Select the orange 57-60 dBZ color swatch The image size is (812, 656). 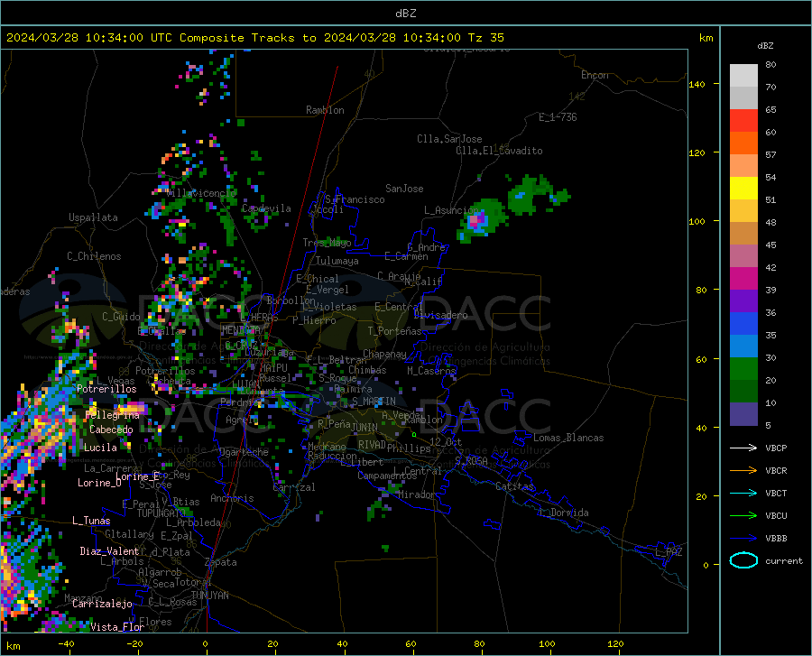point(743,143)
